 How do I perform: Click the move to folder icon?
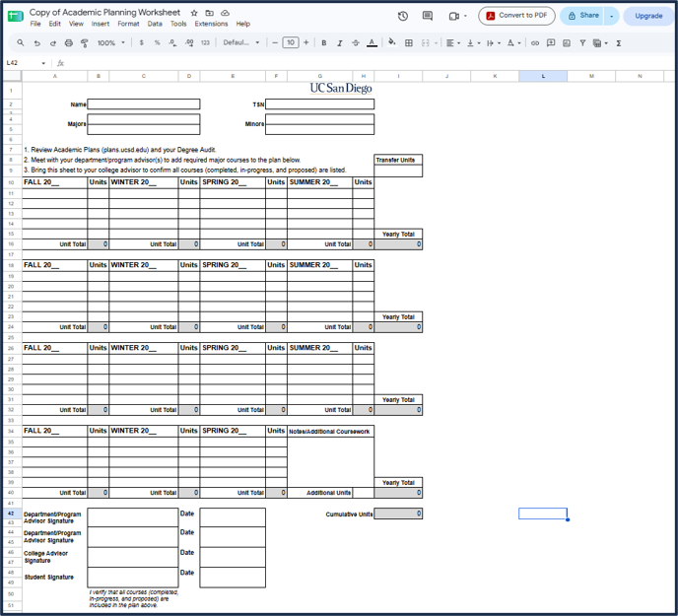click(x=209, y=13)
